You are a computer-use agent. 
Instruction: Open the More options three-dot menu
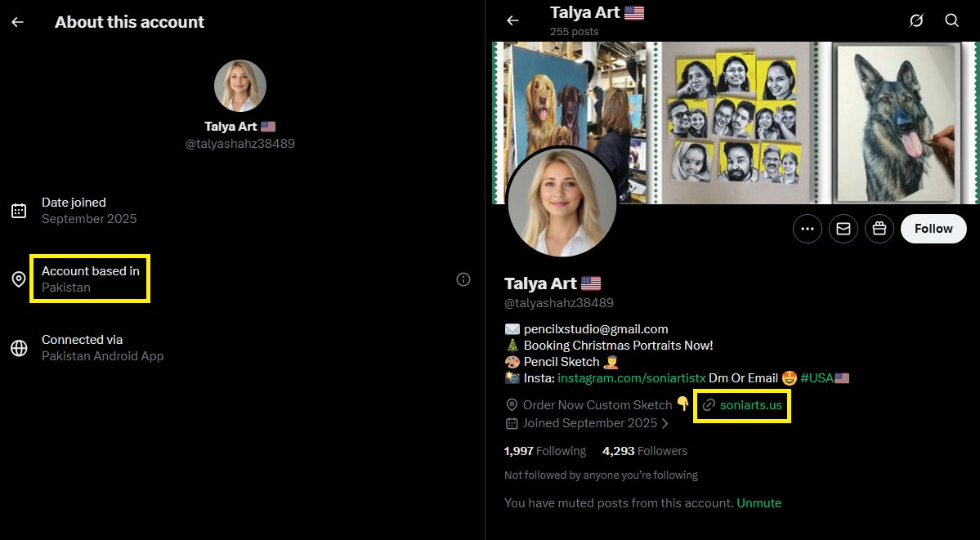point(807,229)
